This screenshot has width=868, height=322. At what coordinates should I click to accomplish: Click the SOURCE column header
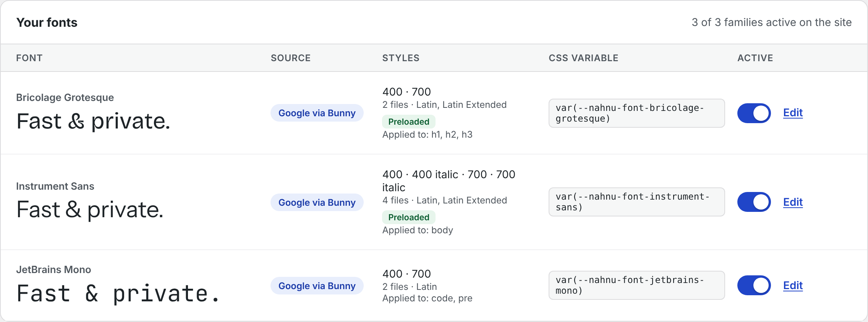tap(291, 58)
